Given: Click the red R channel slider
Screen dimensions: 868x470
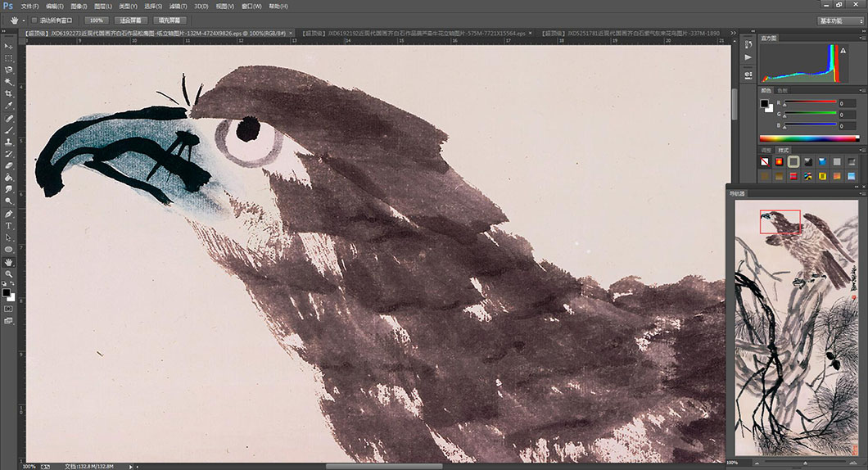Looking at the screenshot, I should [x=810, y=102].
